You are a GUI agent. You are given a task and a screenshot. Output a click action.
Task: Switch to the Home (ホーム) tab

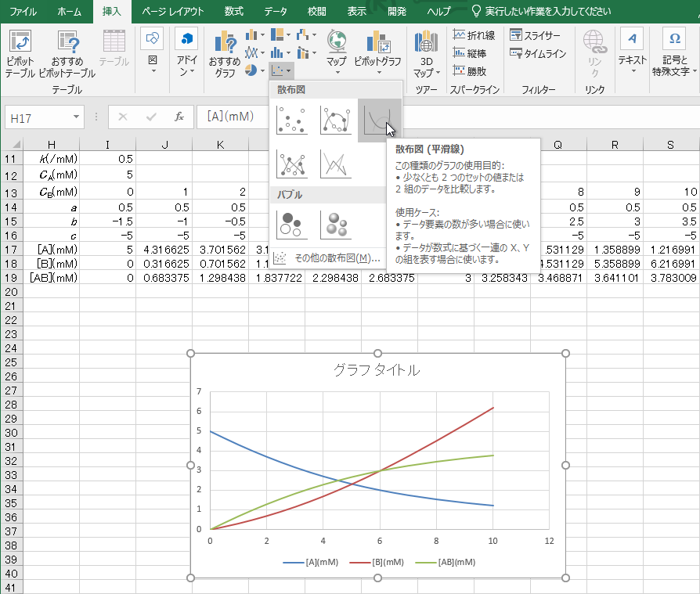point(69,12)
